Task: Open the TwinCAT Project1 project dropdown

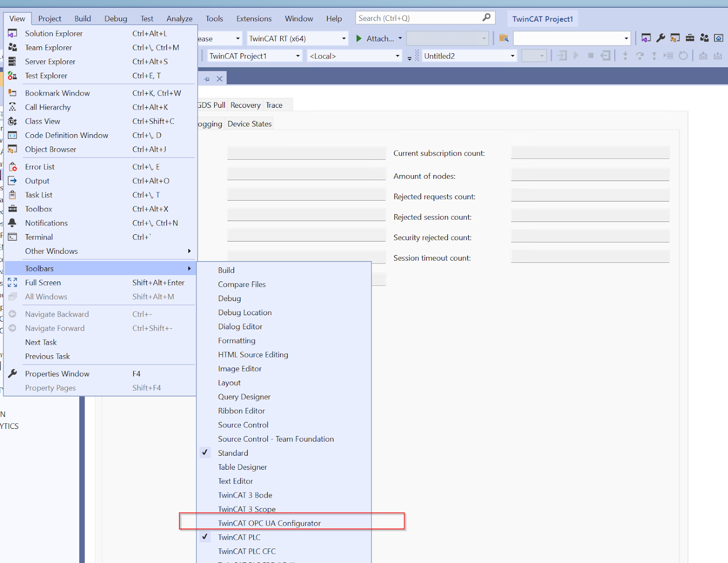Action: click(298, 56)
